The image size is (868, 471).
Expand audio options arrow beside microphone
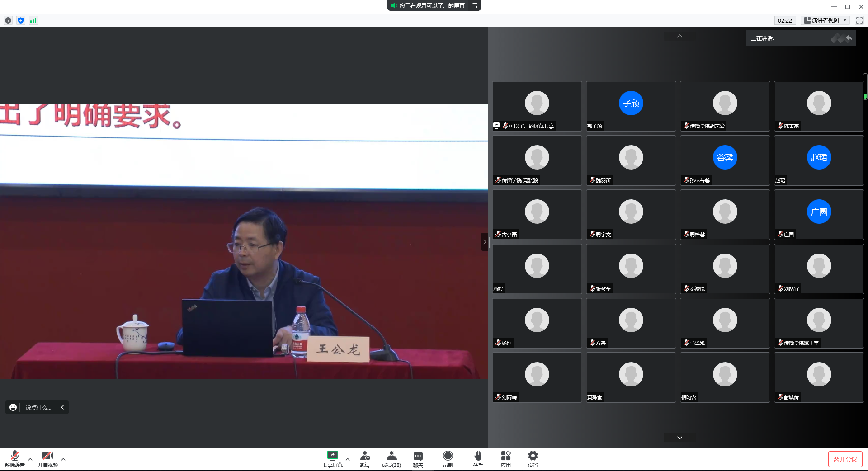coord(30,459)
